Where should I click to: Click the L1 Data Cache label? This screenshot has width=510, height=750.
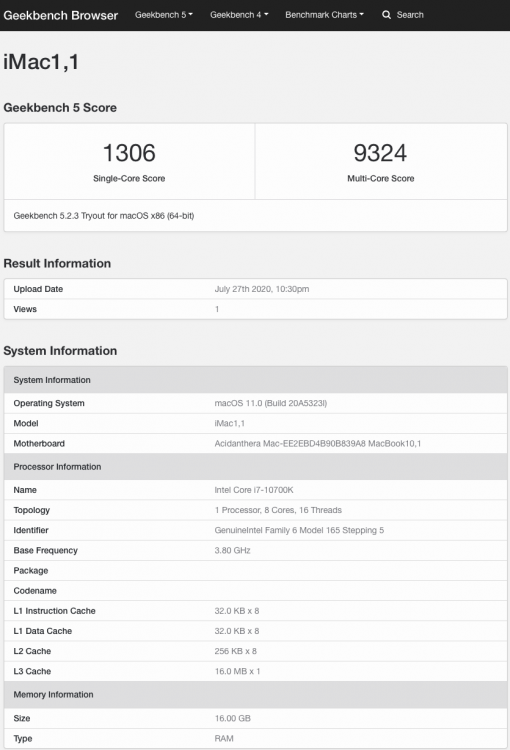43,631
